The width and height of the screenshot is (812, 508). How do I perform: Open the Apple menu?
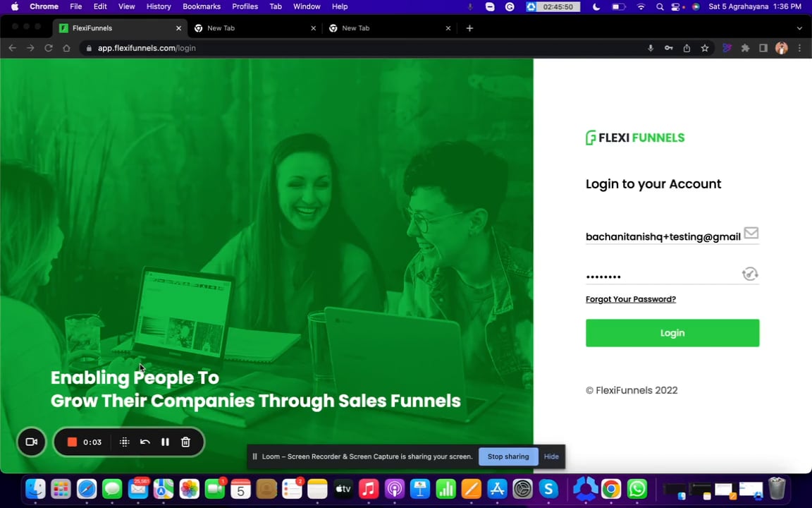pos(15,7)
